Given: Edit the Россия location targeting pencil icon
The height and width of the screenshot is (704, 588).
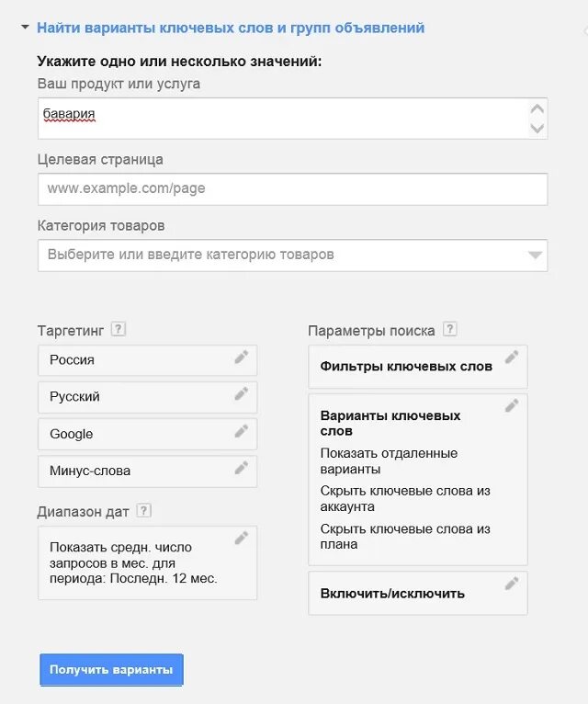Looking at the screenshot, I should (242, 357).
